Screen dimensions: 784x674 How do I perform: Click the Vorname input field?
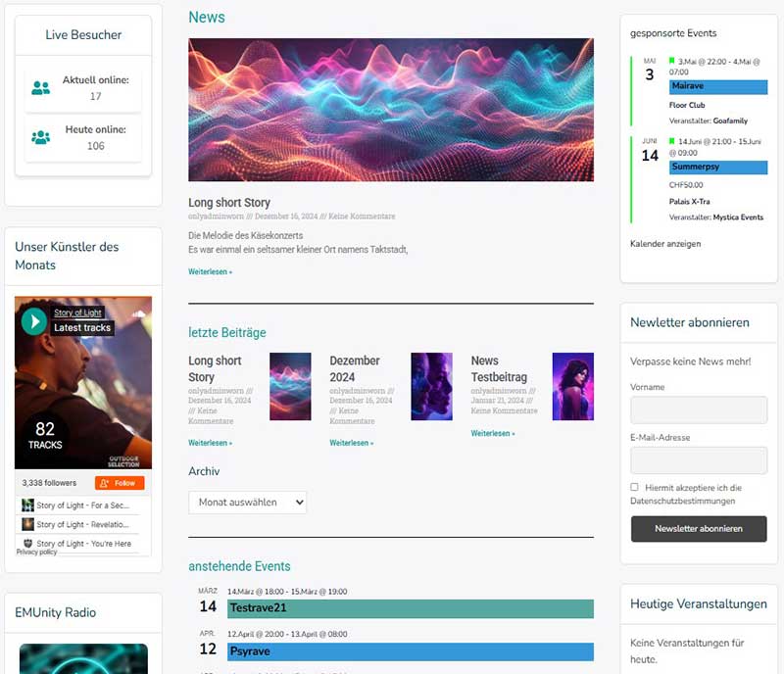coord(699,409)
